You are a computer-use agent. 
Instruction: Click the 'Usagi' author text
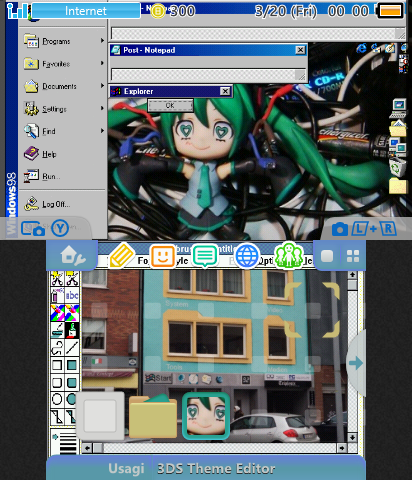[126, 468]
